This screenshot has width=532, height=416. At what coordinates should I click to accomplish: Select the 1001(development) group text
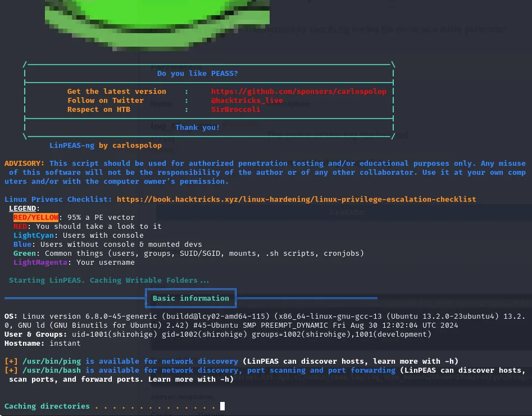(393, 334)
